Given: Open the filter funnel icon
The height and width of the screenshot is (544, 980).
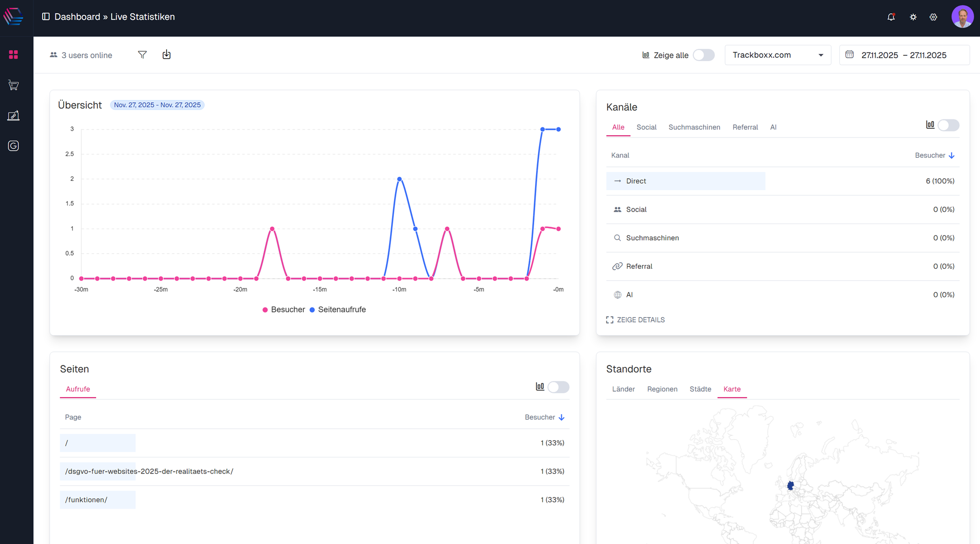Looking at the screenshot, I should [142, 55].
